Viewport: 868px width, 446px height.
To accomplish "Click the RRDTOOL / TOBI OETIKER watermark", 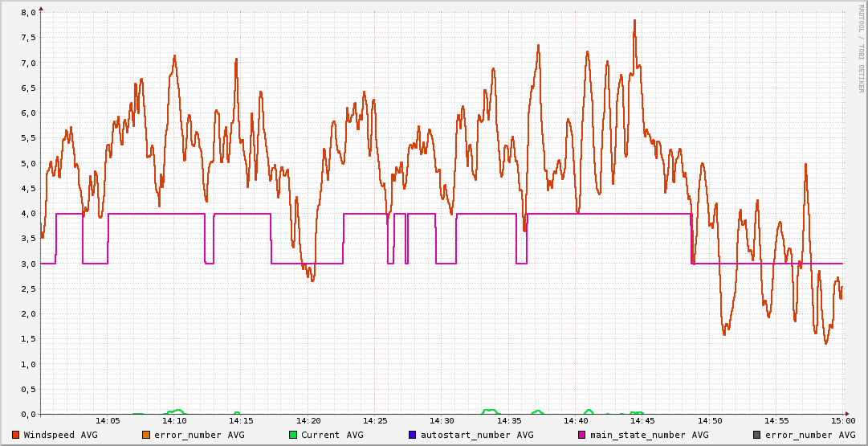I will 861,48.
